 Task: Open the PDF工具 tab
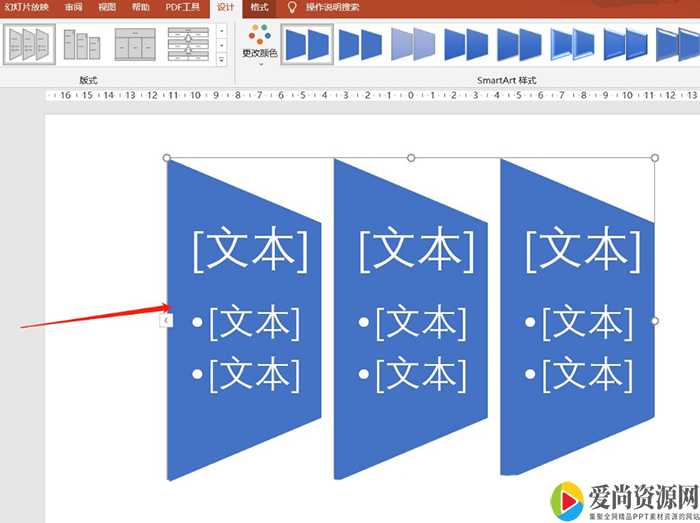point(183,7)
